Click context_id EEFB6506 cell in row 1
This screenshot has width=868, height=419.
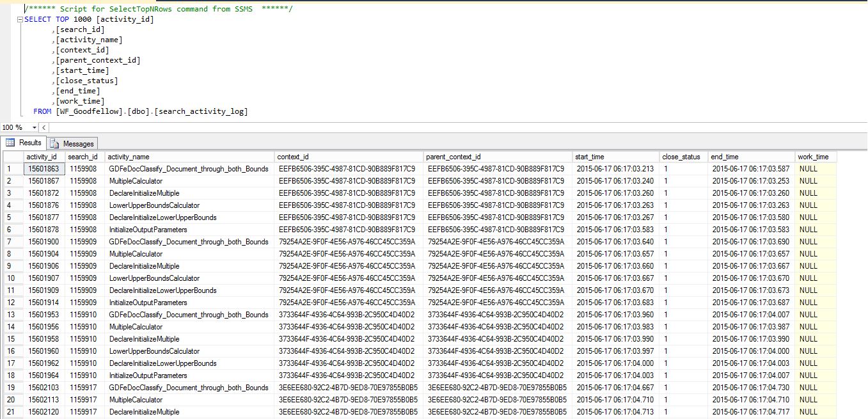tap(349, 169)
